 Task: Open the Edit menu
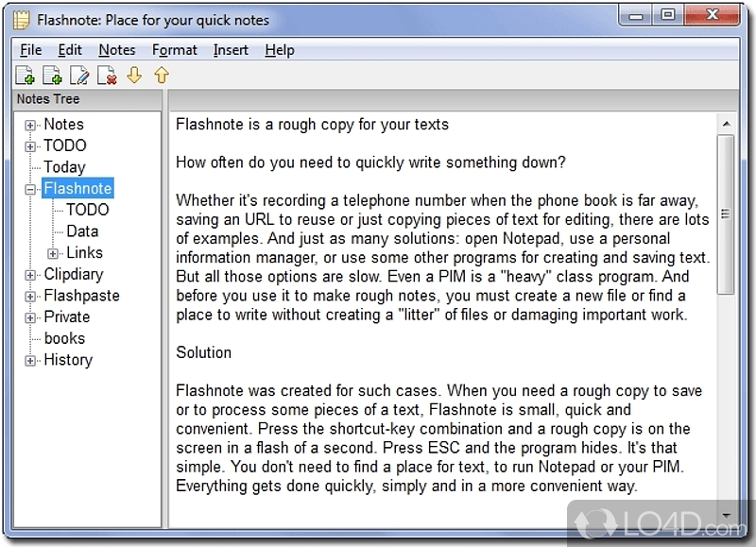(x=70, y=50)
